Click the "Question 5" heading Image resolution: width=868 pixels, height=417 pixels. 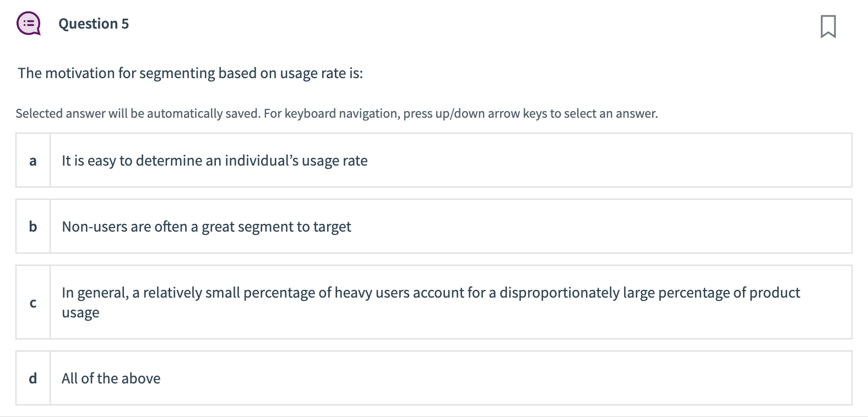(x=94, y=24)
